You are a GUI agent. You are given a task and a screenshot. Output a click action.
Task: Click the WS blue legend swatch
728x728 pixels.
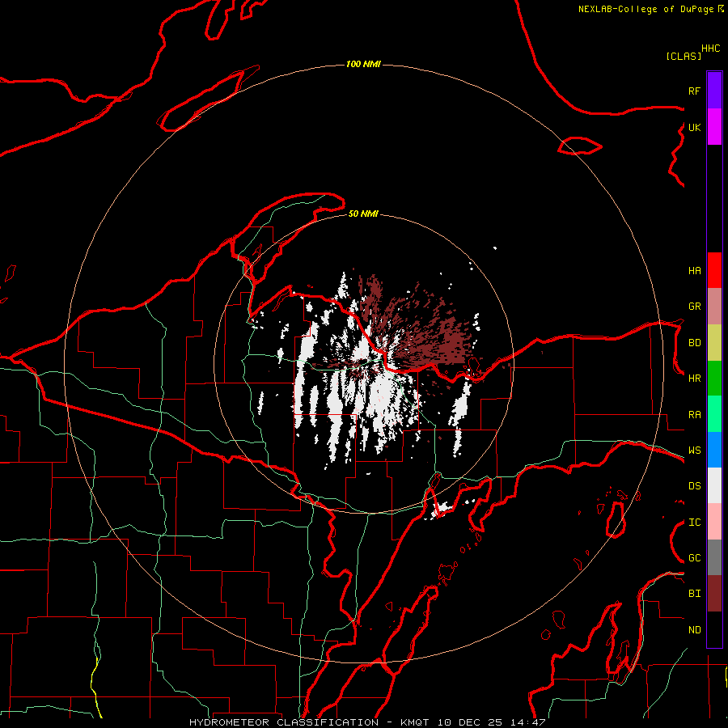pos(714,450)
